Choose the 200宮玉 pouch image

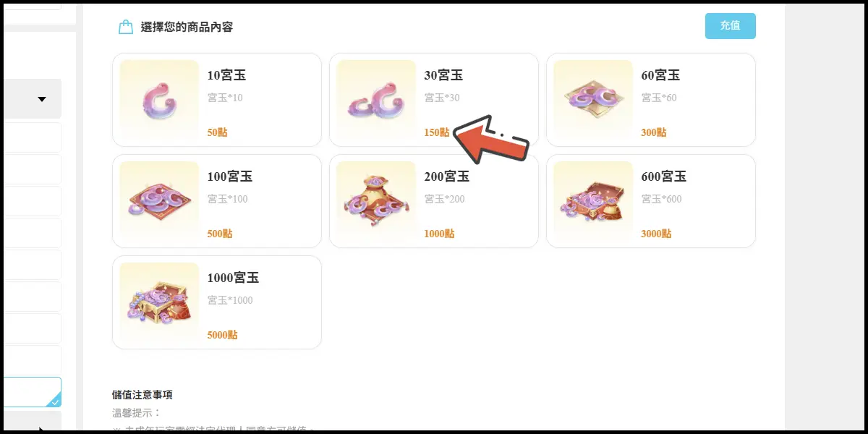pos(376,201)
